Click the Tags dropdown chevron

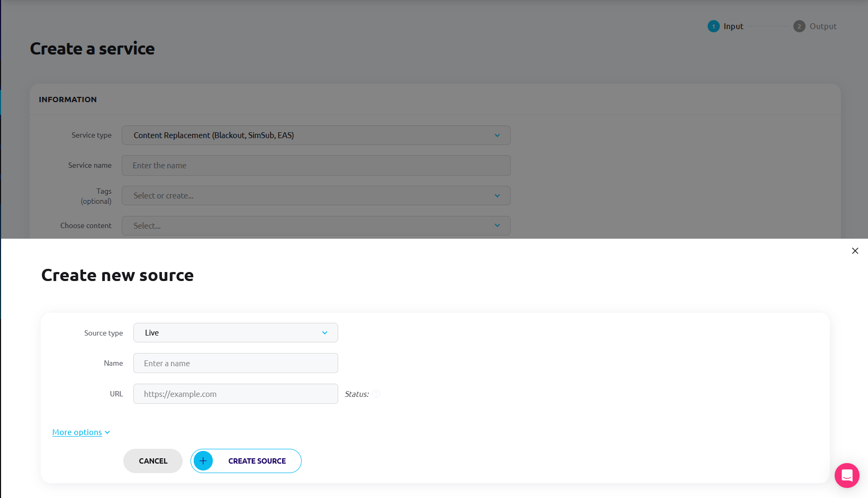coord(498,196)
